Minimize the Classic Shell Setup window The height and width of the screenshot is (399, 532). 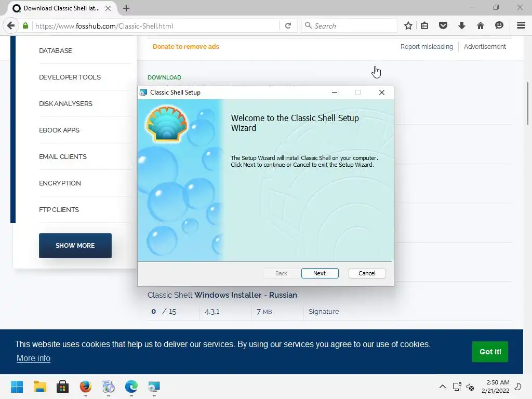coord(335,92)
